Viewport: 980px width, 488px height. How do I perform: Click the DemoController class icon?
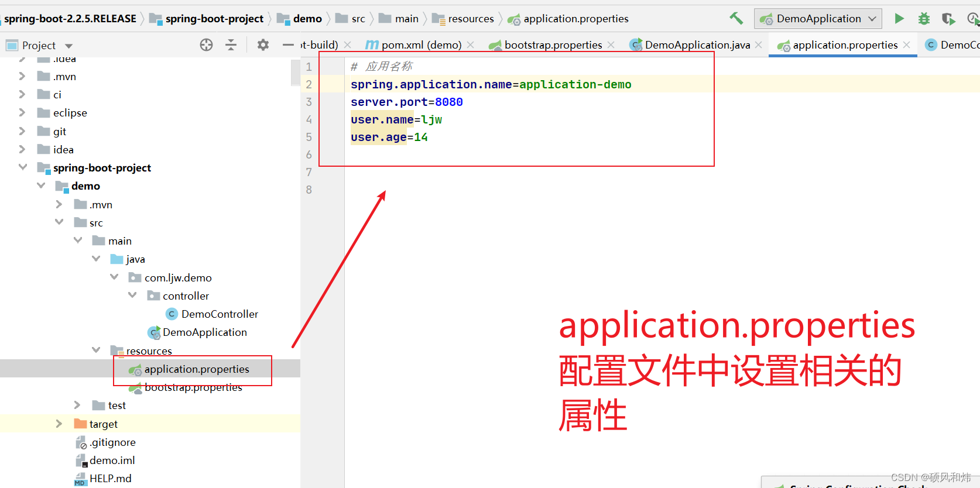click(172, 314)
